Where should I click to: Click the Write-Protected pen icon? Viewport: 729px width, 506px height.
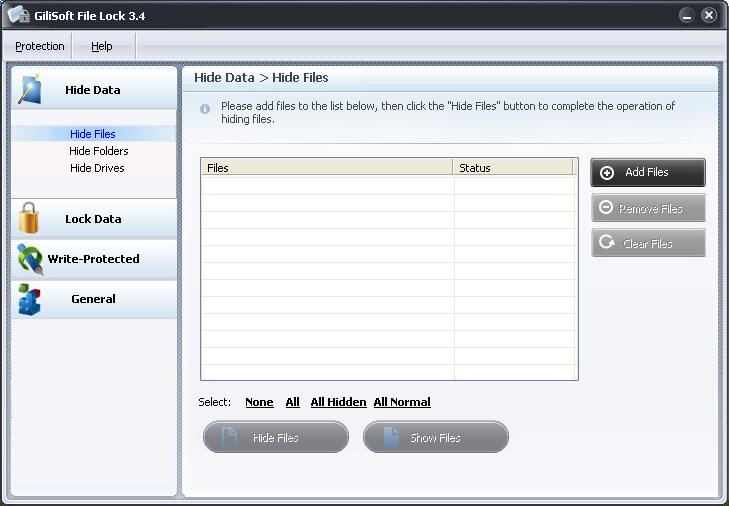pos(30,259)
